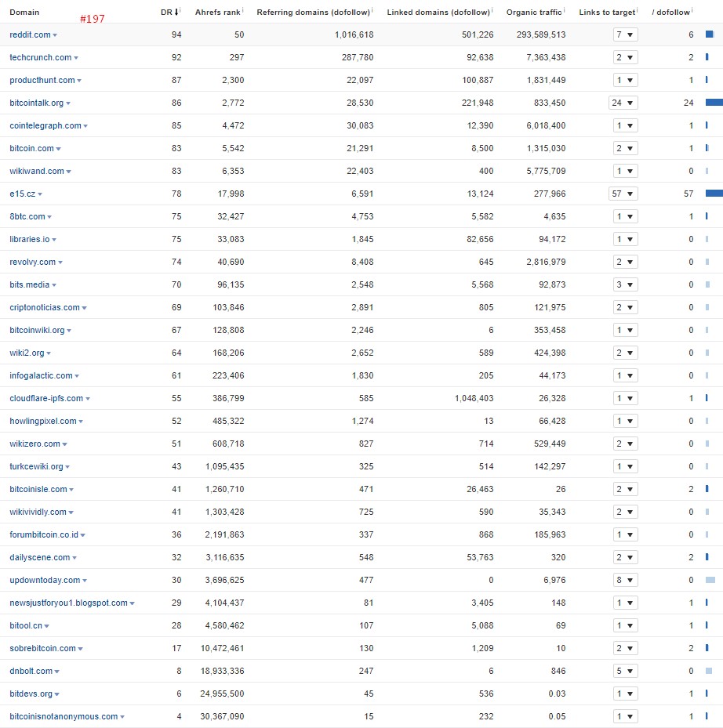Sort by the Domain column header
The width and height of the screenshot is (723, 728).
(24, 13)
